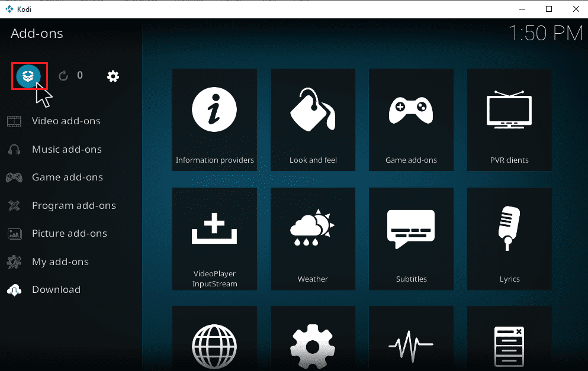Click the Kodi logo in the title bar

[x=8, y=9]
